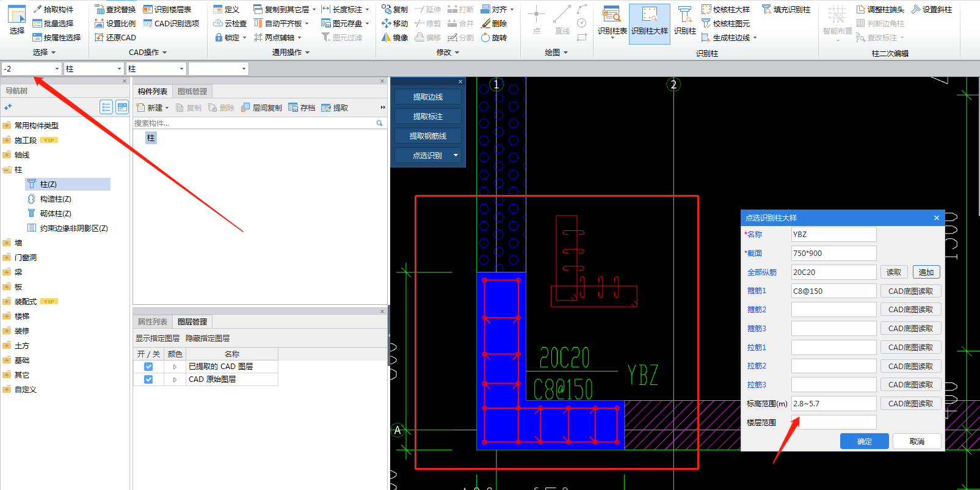
Task: Click 显示指定图层 show specified layer
Action: [x=158, y=338]
